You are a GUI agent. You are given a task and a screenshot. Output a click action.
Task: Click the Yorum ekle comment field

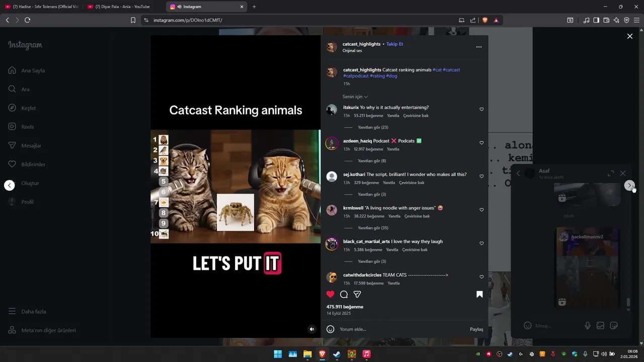click(403, 329)
